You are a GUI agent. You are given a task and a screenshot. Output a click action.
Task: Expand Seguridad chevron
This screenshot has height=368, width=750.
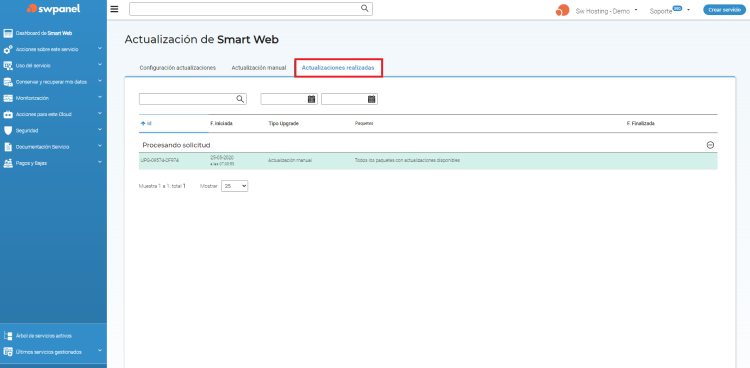point(99,130)
